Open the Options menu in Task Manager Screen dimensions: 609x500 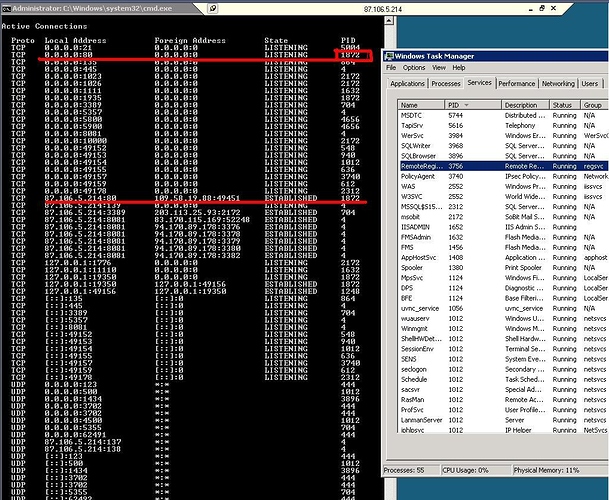click(414, 68)
